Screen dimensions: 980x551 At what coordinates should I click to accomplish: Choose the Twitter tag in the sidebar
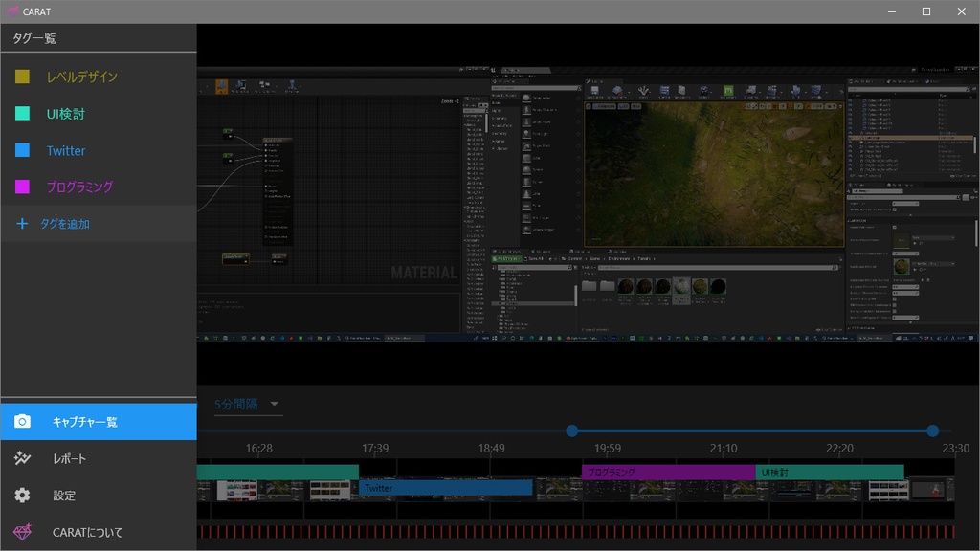point(66,150)
